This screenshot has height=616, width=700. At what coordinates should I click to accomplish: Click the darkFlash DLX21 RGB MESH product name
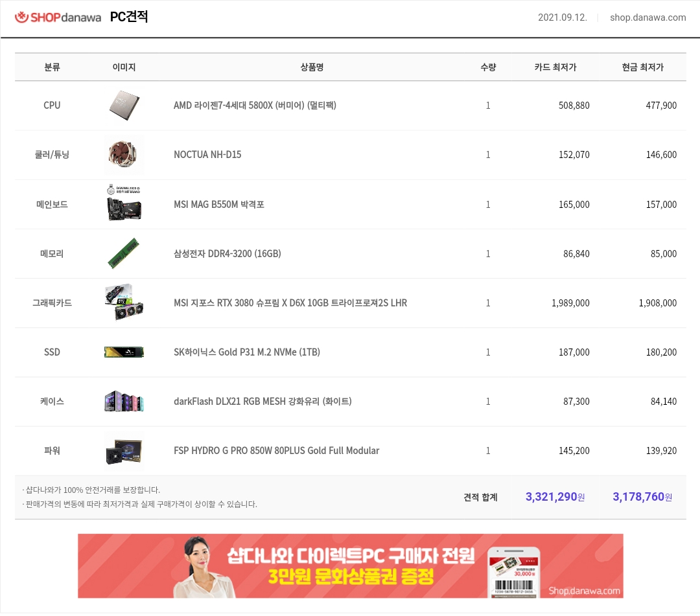click(x=262, y=402)
